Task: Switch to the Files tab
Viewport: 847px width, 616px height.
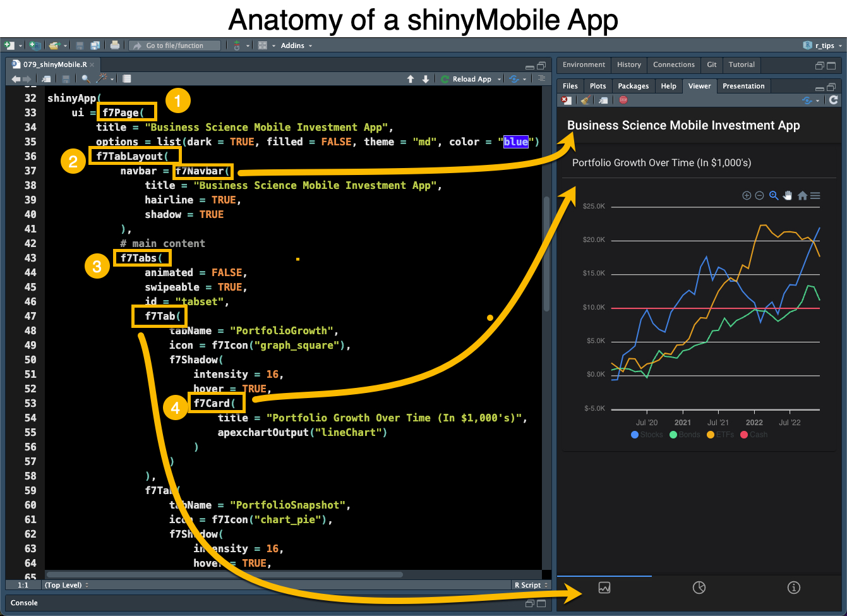Action: tap(570, 86)
